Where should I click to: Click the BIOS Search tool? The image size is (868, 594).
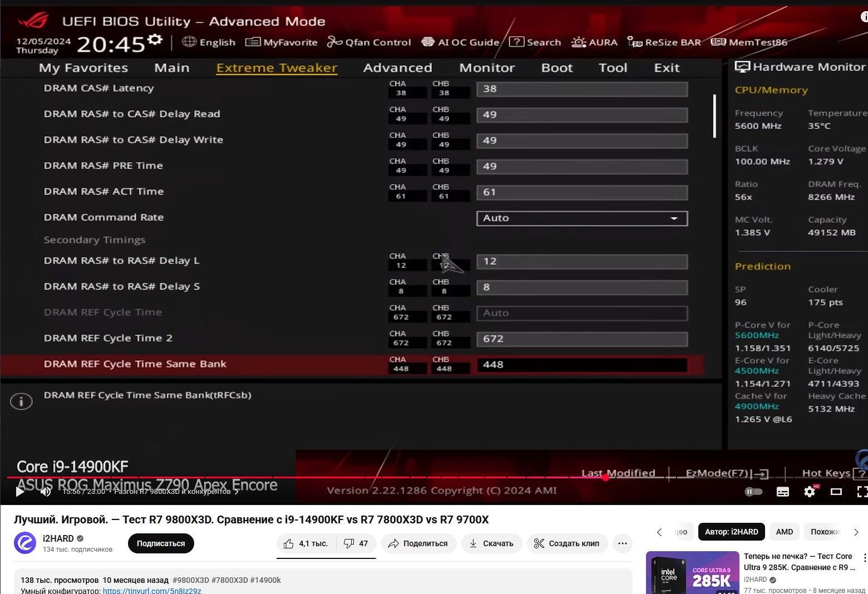pyautogui.click(x=535, y=42)
